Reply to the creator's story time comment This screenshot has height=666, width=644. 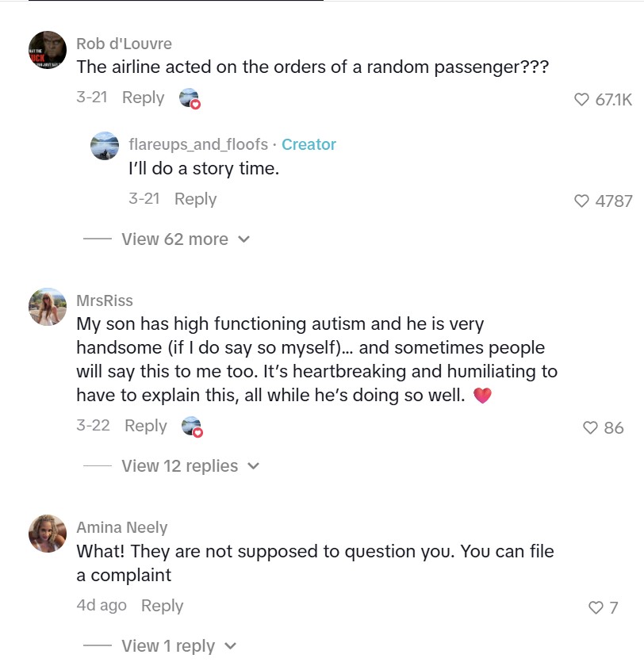click(195, 199)
